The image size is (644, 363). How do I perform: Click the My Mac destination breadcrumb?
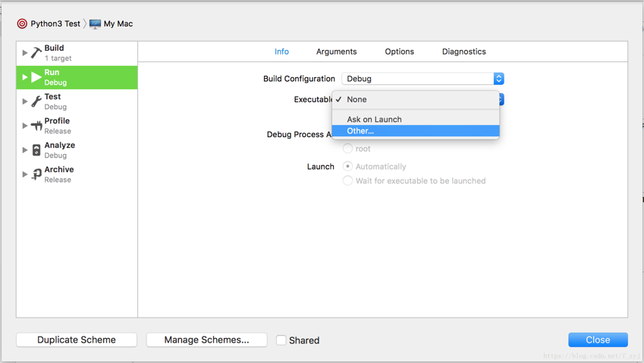point(118,23)
